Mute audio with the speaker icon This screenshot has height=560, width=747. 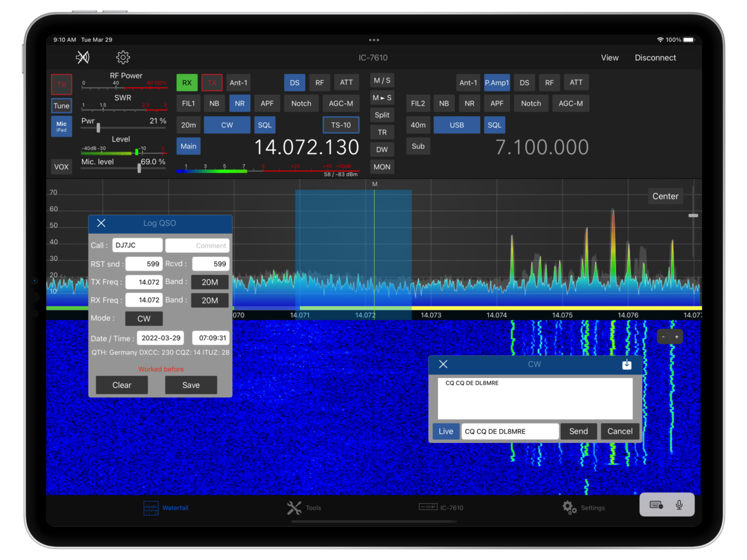[x=83, y=57]
